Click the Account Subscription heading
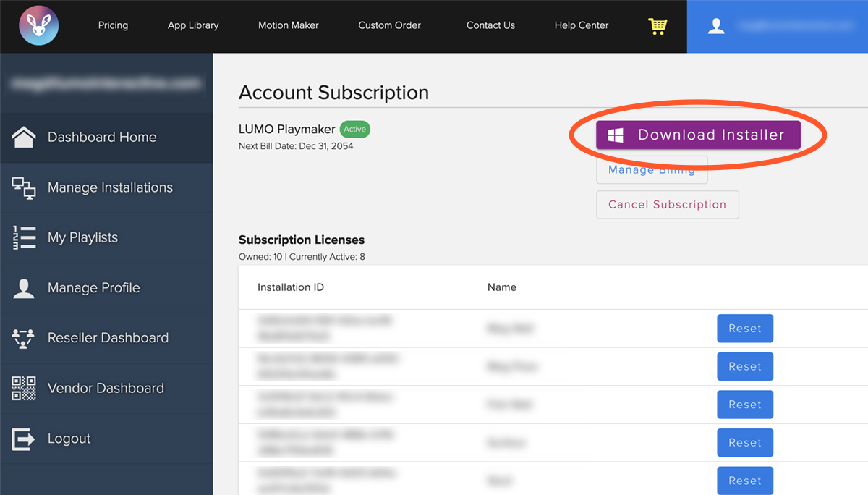Image resolution: width=868 pixels, height=495 pixels. (x=333, y=93)
